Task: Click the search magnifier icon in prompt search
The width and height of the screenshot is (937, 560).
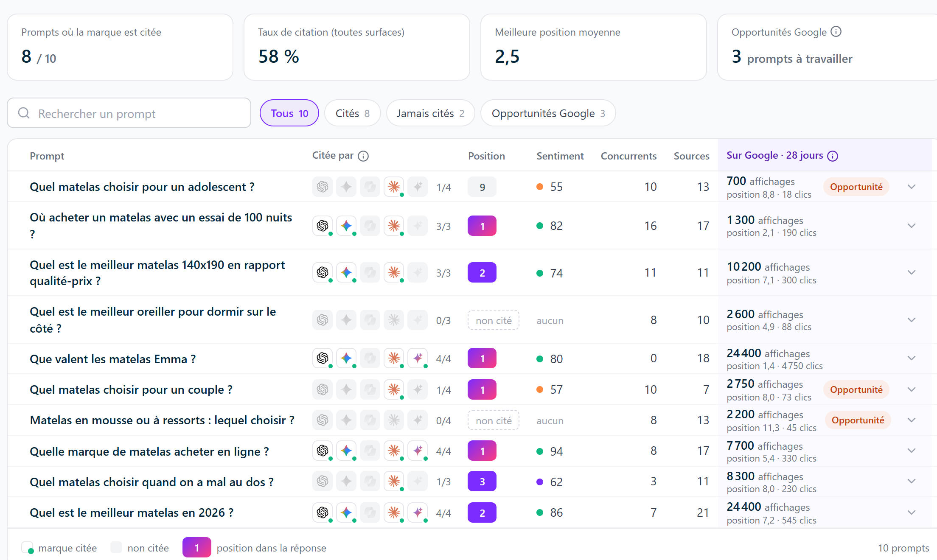Action: coord(24,113)
